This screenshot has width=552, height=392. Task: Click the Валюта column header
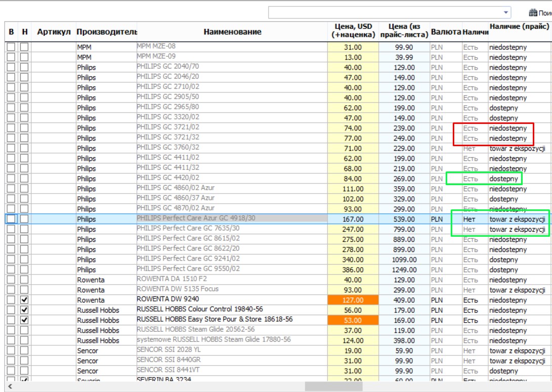[446, 32]
